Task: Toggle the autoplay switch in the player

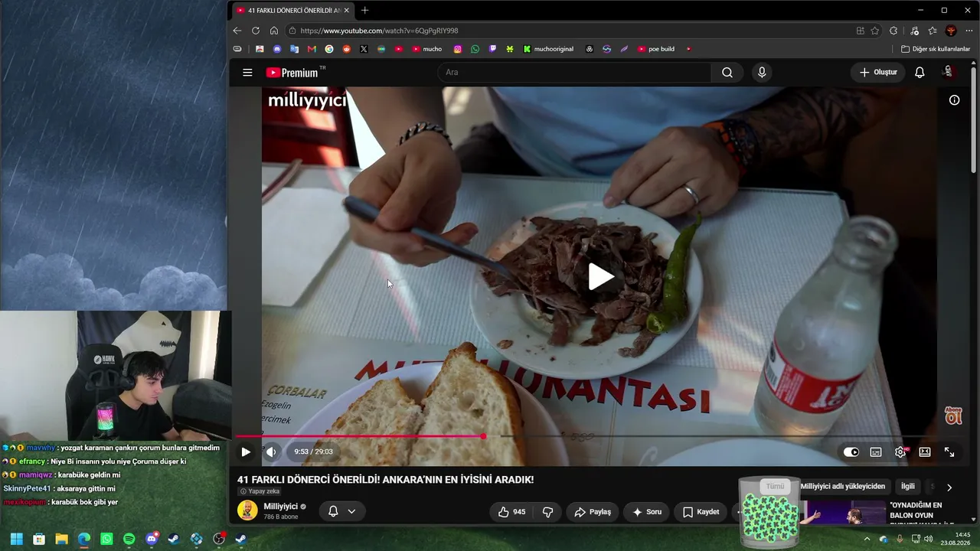Action: click(x=851, y=452)
